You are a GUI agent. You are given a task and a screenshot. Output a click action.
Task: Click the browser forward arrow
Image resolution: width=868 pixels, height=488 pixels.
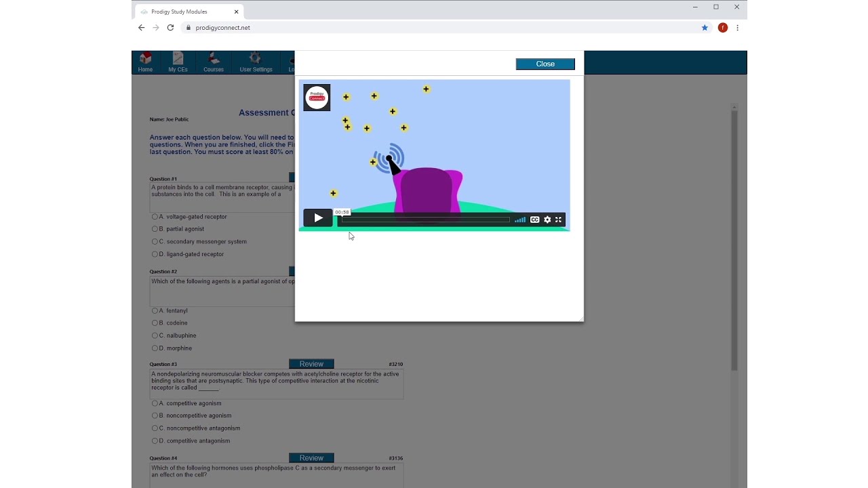coord(156,28)
